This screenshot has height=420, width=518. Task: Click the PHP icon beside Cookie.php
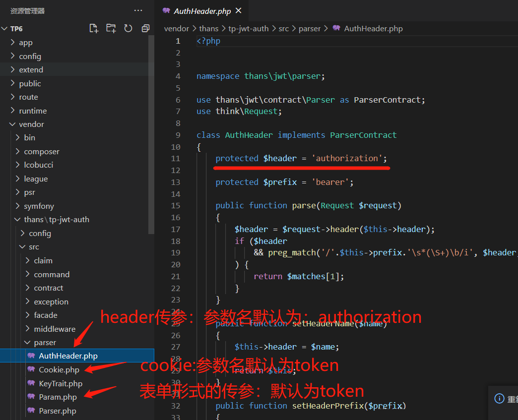coord(31,369)
